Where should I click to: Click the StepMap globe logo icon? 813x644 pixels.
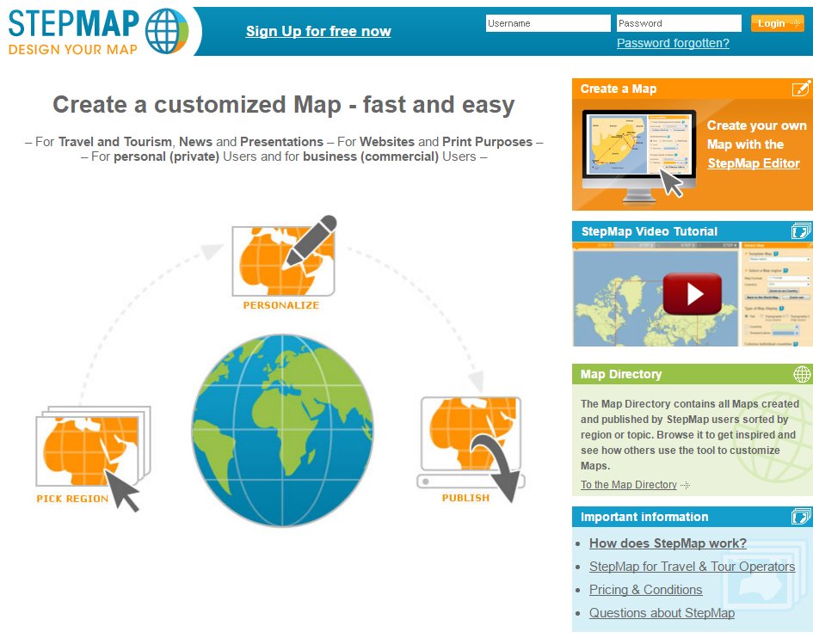tap(167, 31)
